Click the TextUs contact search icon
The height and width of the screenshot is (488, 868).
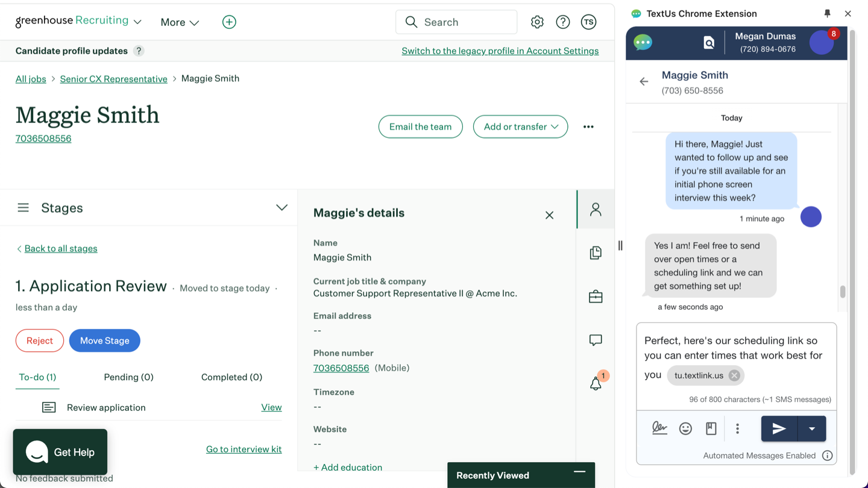[709, 43]
